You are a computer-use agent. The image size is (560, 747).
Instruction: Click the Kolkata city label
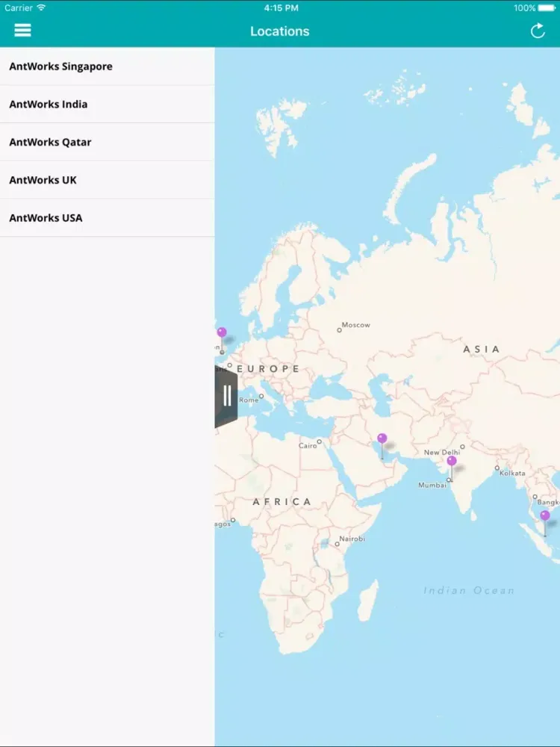(x=512, y=473)
